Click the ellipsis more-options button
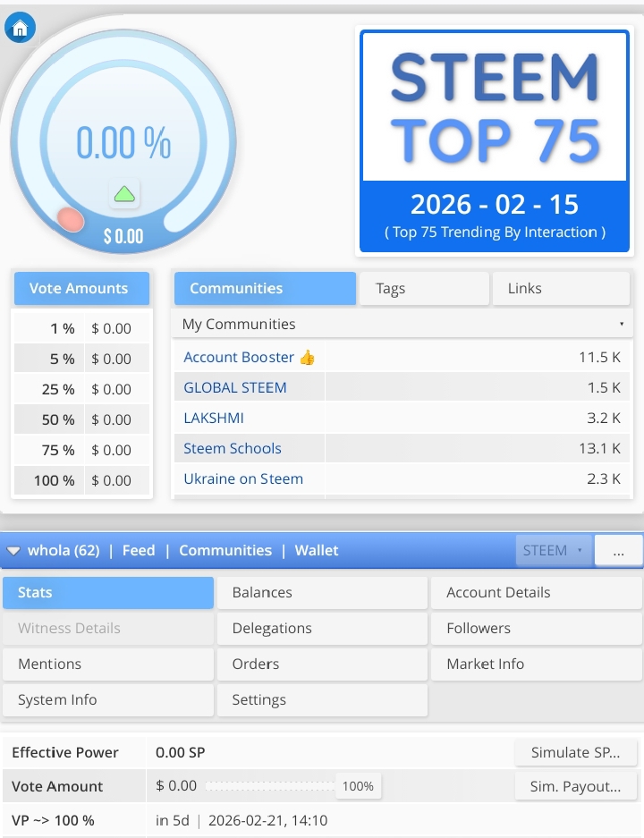The image size is (644, 838). 618,551
